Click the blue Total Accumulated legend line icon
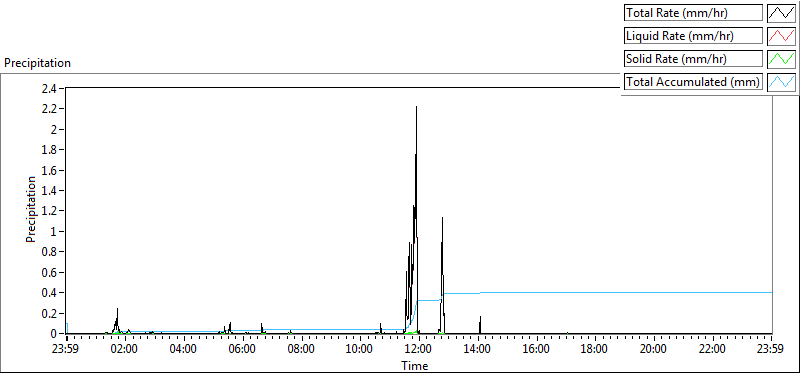 click(781, 82)
